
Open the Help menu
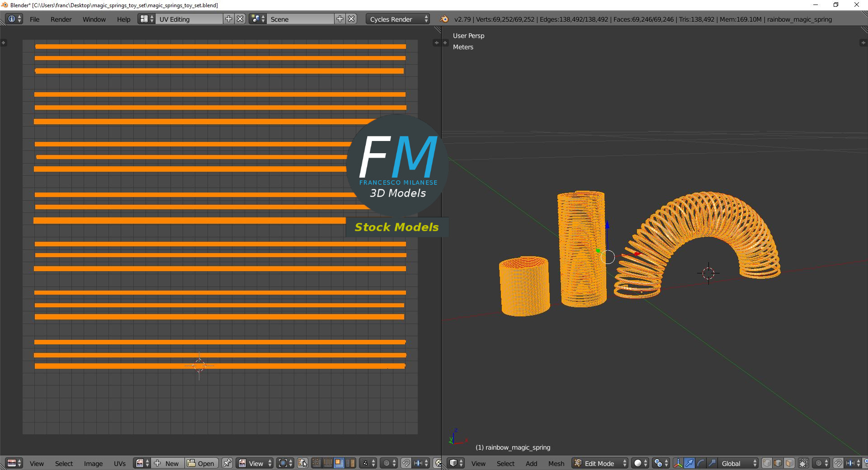[123, 19]
